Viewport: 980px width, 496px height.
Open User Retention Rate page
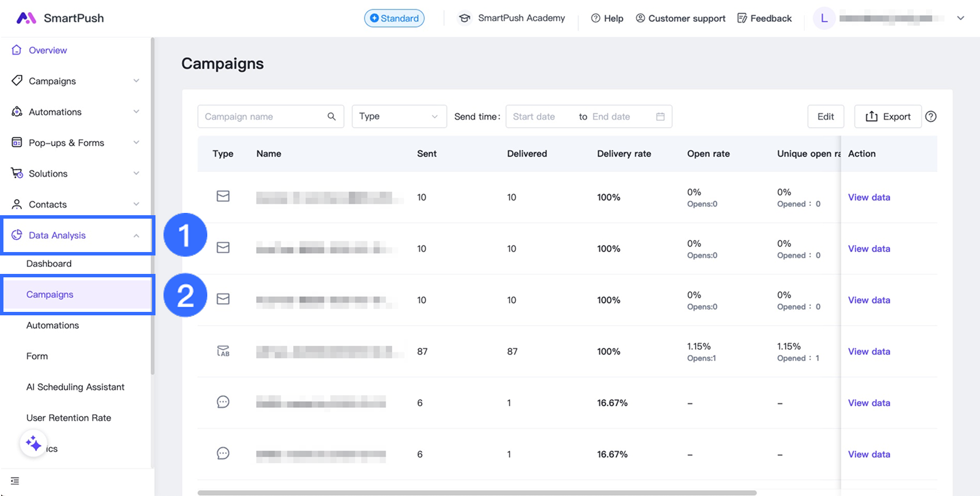pos(69,418)
